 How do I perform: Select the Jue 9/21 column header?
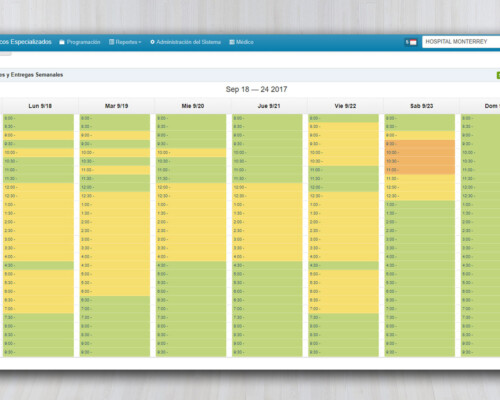(269, 106)
